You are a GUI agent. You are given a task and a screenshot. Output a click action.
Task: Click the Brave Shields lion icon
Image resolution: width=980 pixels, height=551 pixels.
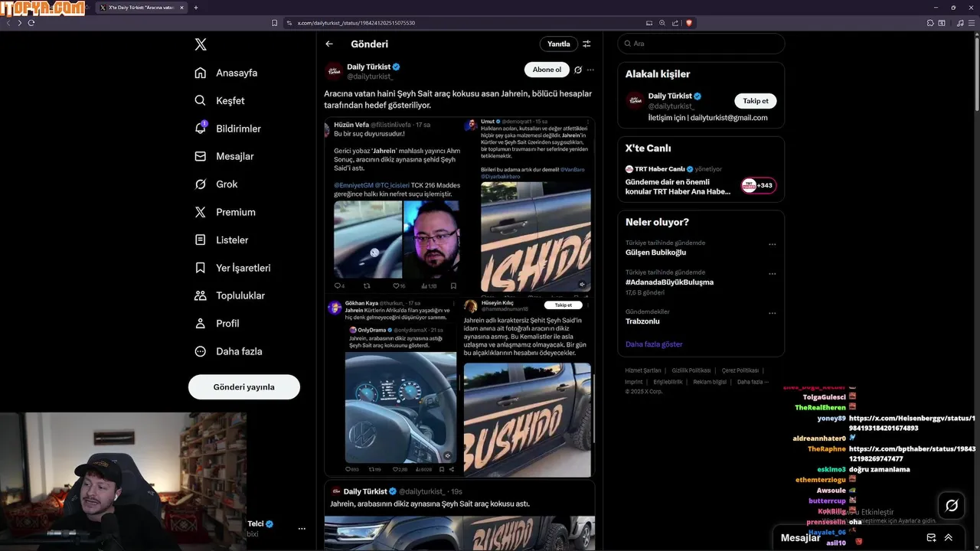coord(689,23)
